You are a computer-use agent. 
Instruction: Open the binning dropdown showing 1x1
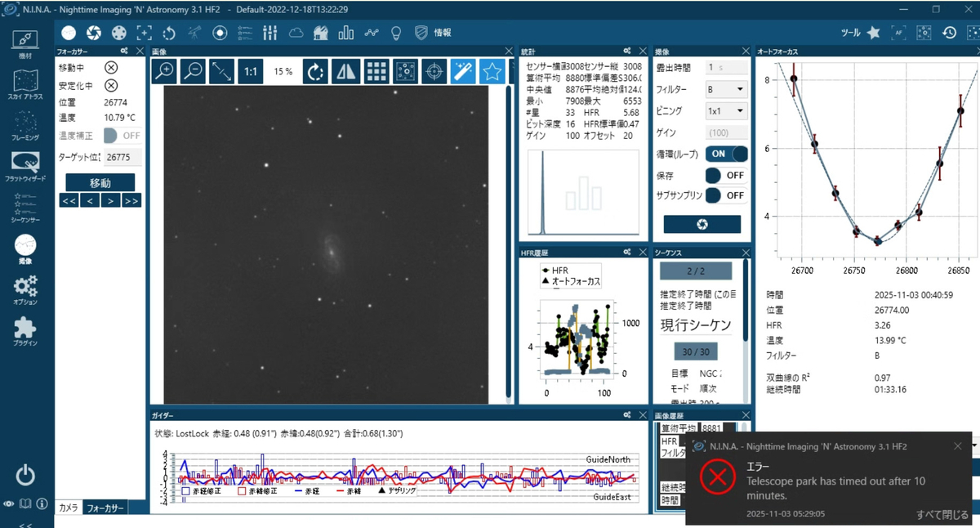tap(727, 110)
